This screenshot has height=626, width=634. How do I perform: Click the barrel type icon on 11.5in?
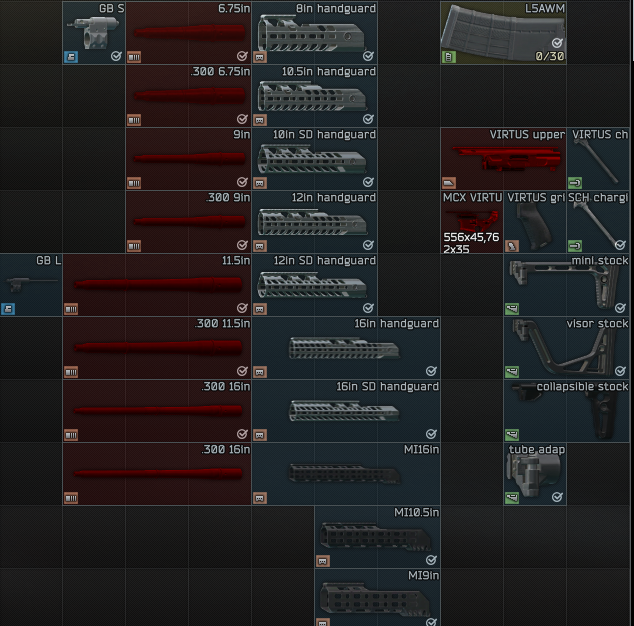71,309
